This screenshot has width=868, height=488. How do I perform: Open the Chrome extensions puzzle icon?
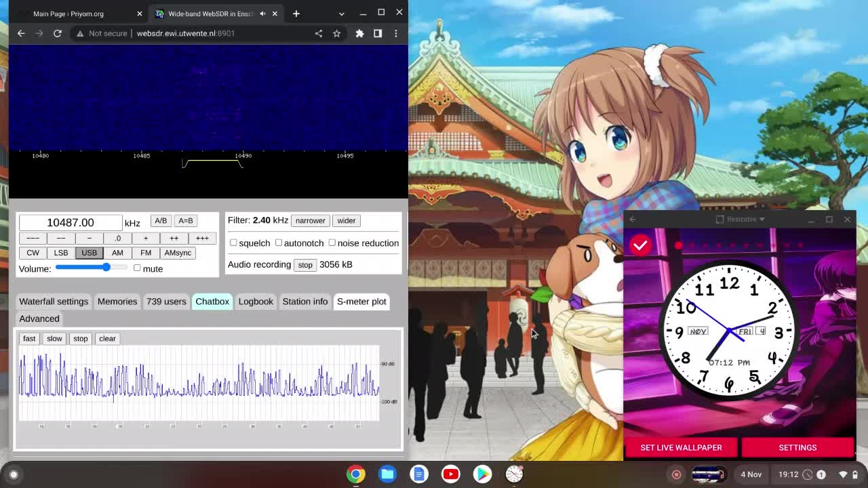click(x=359, y=33)
